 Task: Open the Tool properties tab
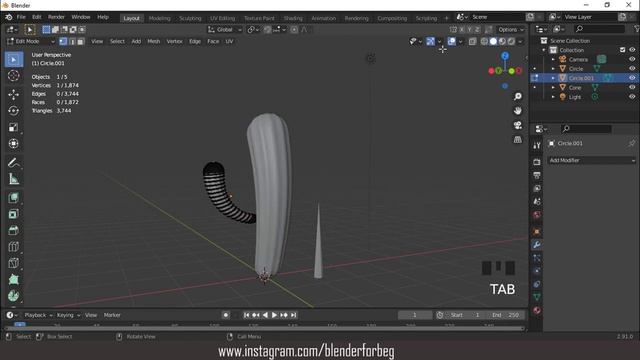pos(537,145)
